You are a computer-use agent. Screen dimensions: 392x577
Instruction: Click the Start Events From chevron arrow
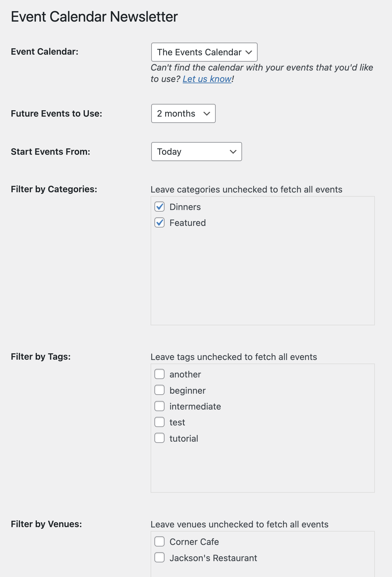(x=232, y=152)
